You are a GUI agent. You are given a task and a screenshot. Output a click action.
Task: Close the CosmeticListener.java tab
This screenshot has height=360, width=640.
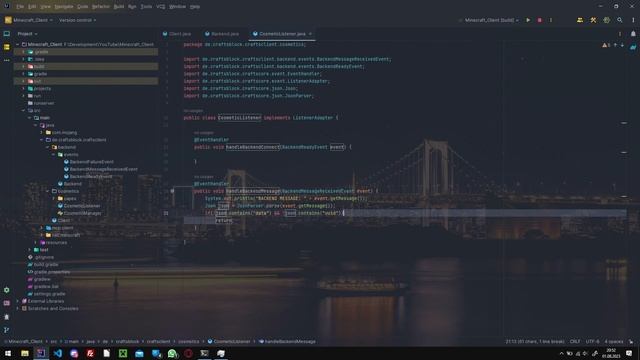coord(310,34)
